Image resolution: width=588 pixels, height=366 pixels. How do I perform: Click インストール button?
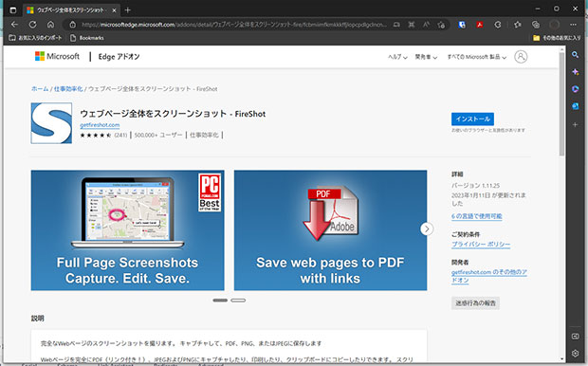[472, 119]
